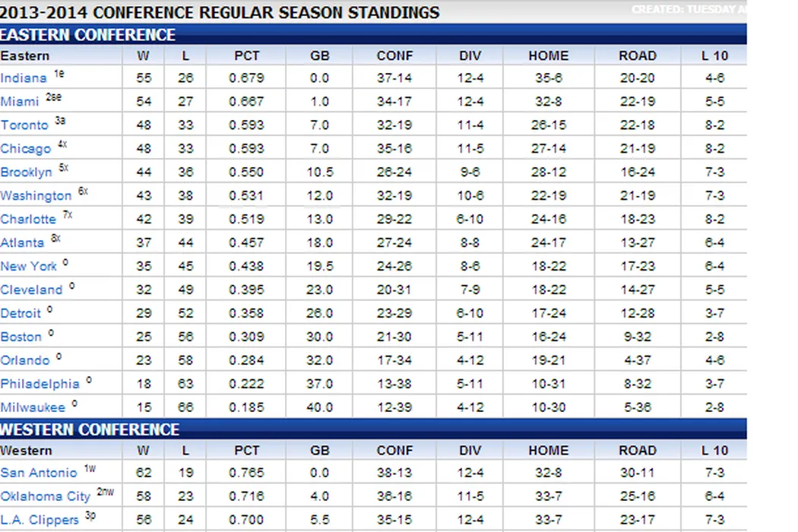Click the Miami team link

pyautogui.click(x=20, y=102)
